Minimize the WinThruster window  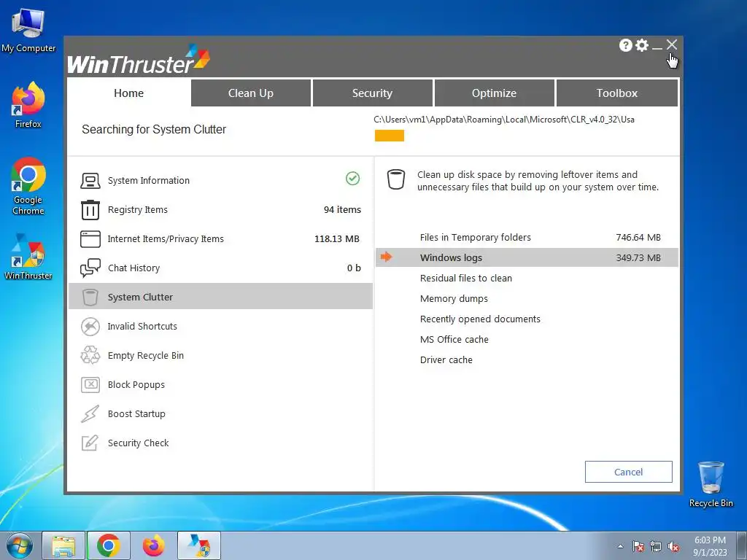pyautogui.click(x=657, y=47)
